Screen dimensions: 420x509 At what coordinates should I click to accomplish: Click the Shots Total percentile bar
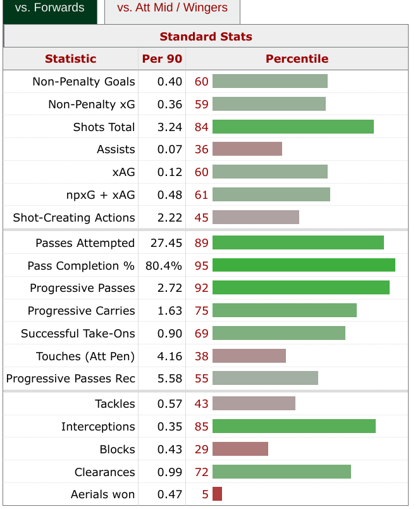(293, 127)
